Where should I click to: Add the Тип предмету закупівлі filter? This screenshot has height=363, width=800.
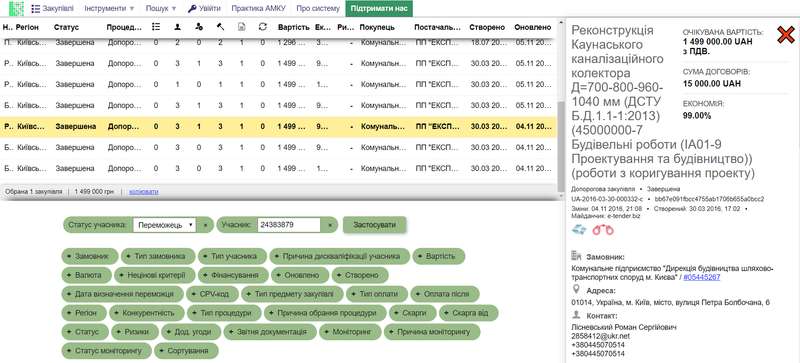293,294
